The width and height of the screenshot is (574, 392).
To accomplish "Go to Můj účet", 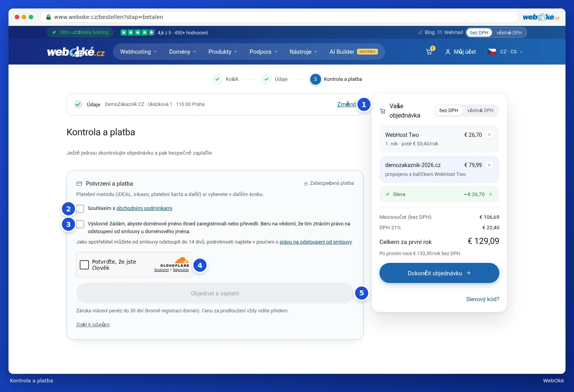I will [x=460, y=52].
